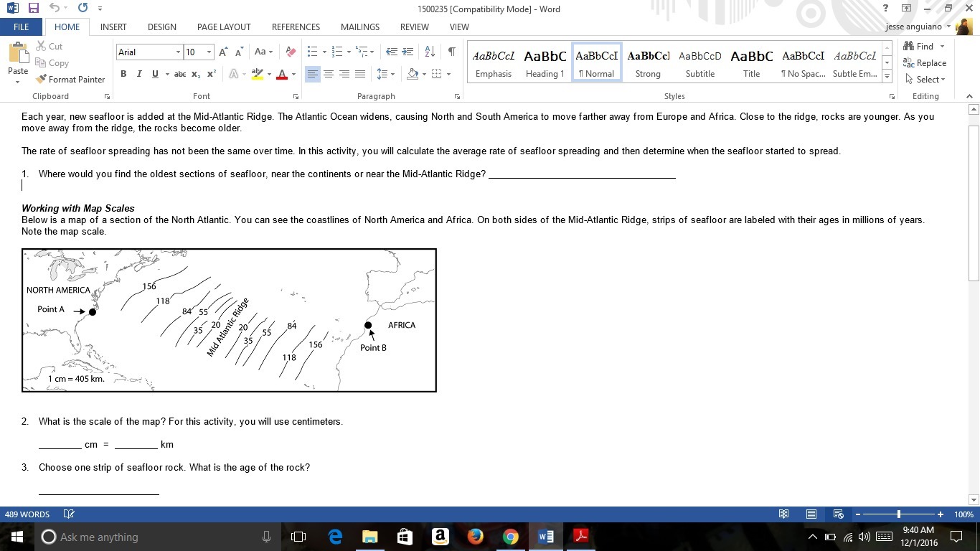Screen dimensions: 980x551
Task: Apply bullet list formatting
Action: 312,52
